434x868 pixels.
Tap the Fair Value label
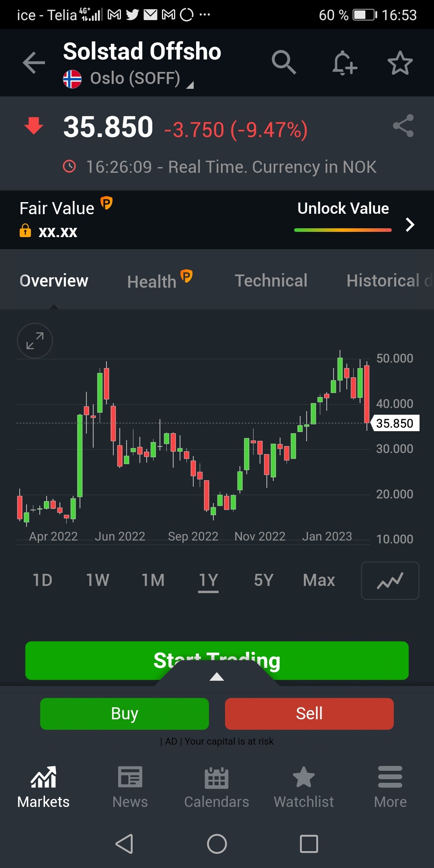click(x=57, y=209)
